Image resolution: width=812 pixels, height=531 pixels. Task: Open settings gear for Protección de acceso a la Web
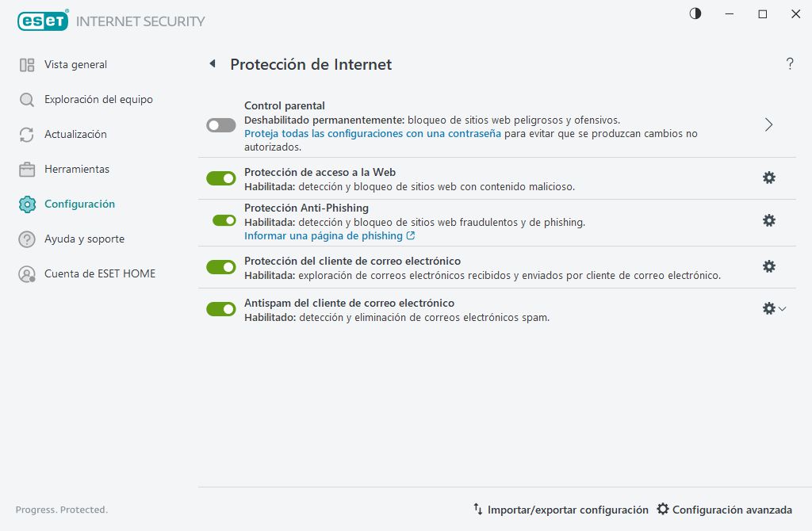768,178
